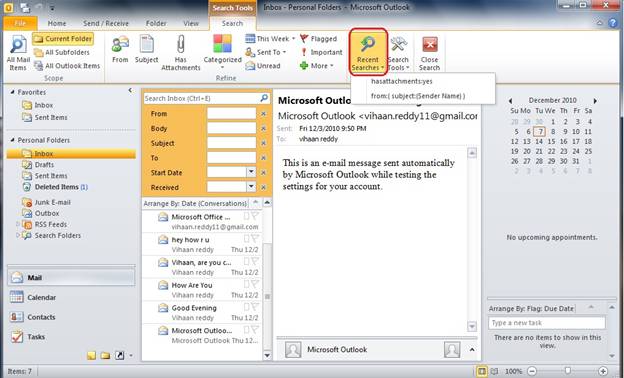Click the Search Inbox text field
This screenshot has width=624, height=378.
pyautogui.click(x=201, y=98)
